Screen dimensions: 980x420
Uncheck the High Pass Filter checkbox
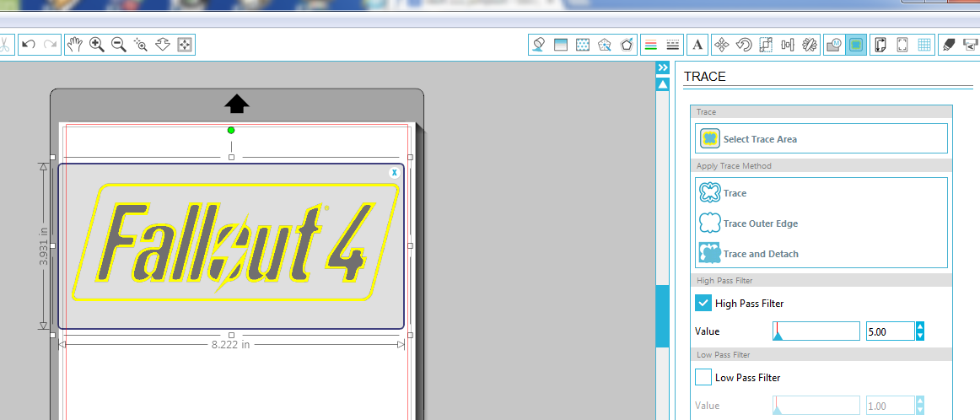point(703,303)
